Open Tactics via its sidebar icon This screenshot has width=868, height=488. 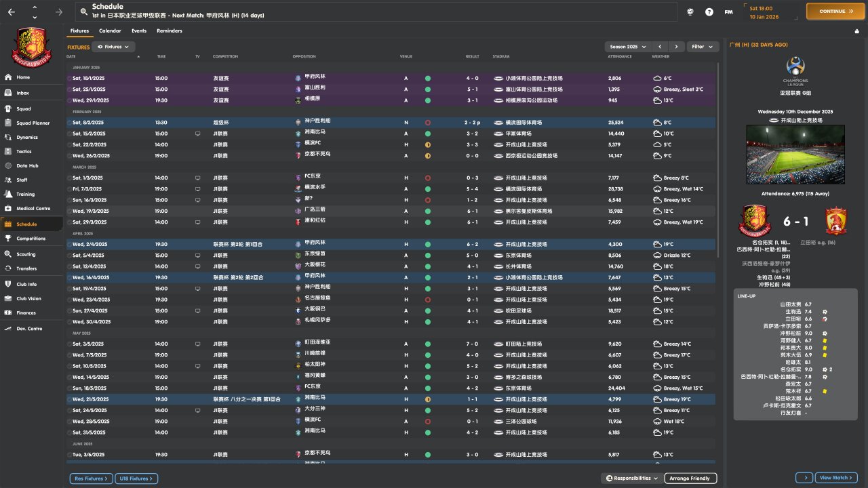8,151
